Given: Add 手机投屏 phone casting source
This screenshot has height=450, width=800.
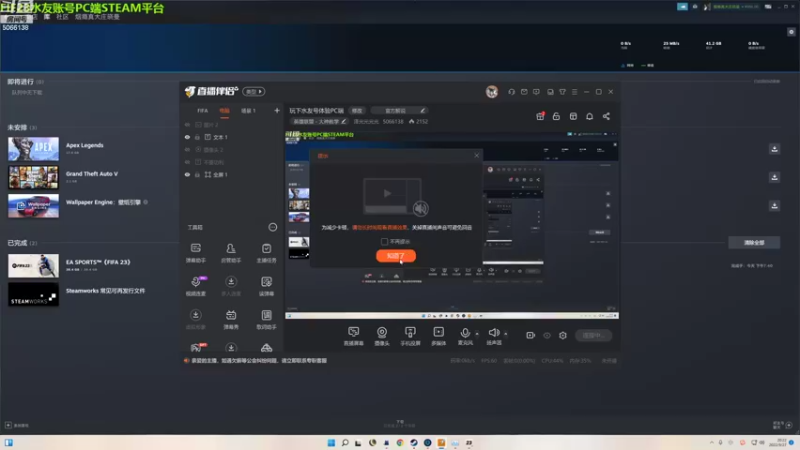Looking at the screenshot, I should [x=410, y=336].
